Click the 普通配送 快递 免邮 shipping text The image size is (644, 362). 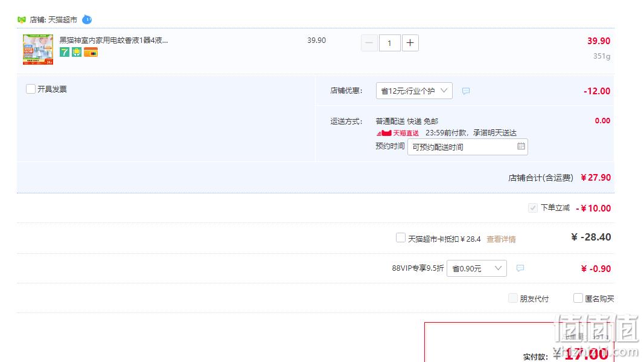pos(407,121)
